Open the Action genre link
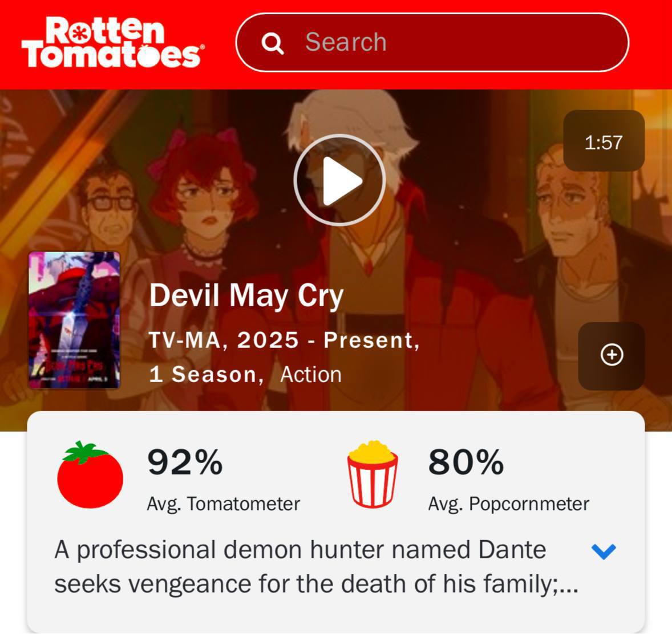The width and height of the screenshot is (672, 641). pos(311,375)
